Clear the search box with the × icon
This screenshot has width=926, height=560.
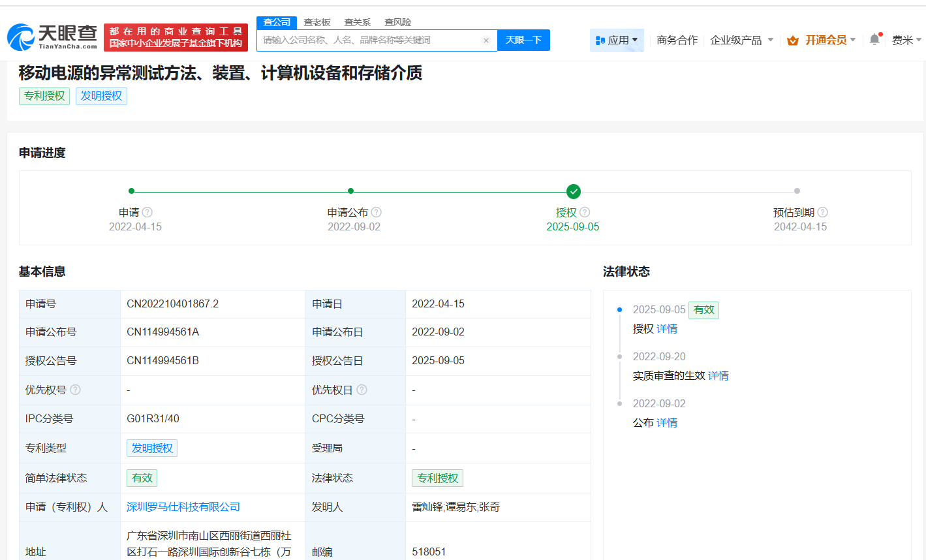pos(486,40)
